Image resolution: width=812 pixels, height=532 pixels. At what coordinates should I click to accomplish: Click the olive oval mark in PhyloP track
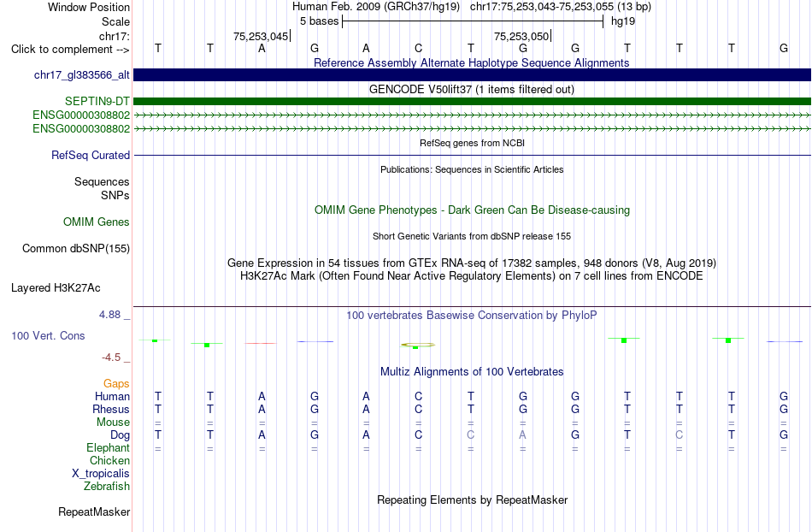pos(418,345)
